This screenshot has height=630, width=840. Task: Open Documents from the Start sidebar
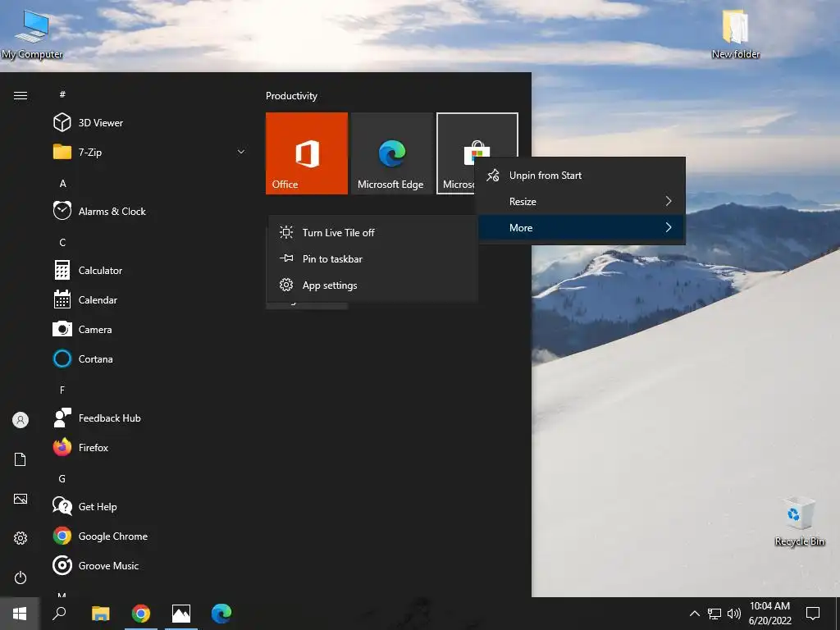pos(21,459)
